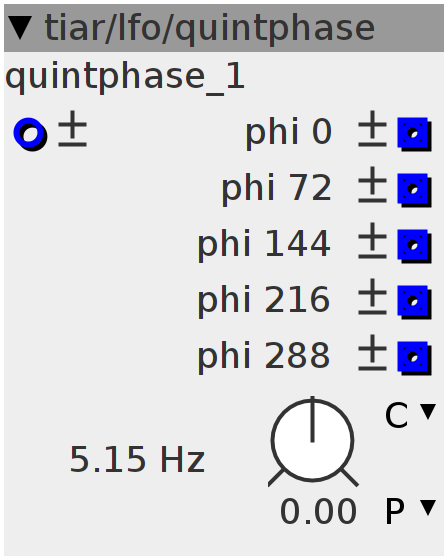
Task: Select the phi 72 output label
Action: click(x=277, y=188)
